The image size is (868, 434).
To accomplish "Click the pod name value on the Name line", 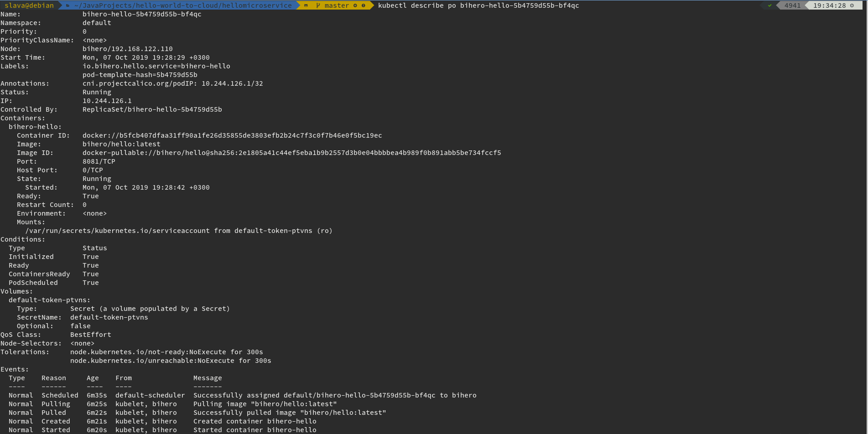I will pos(142,14).
